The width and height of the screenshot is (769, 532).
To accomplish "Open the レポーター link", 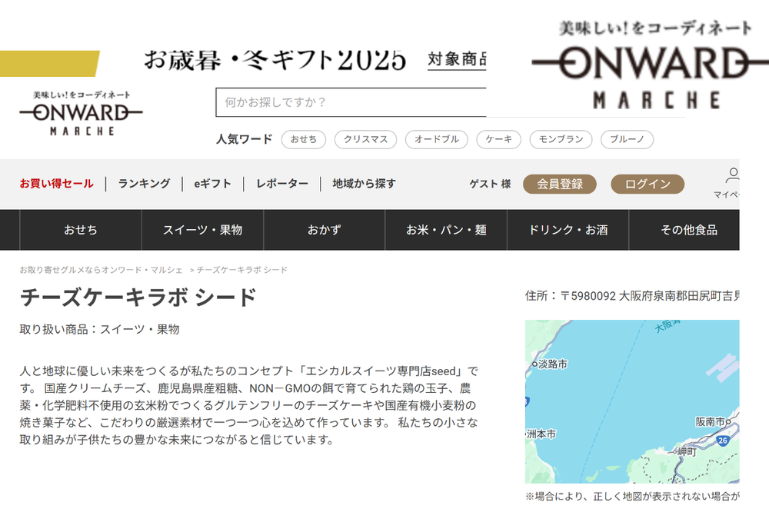I will click(x=282, y=184).
